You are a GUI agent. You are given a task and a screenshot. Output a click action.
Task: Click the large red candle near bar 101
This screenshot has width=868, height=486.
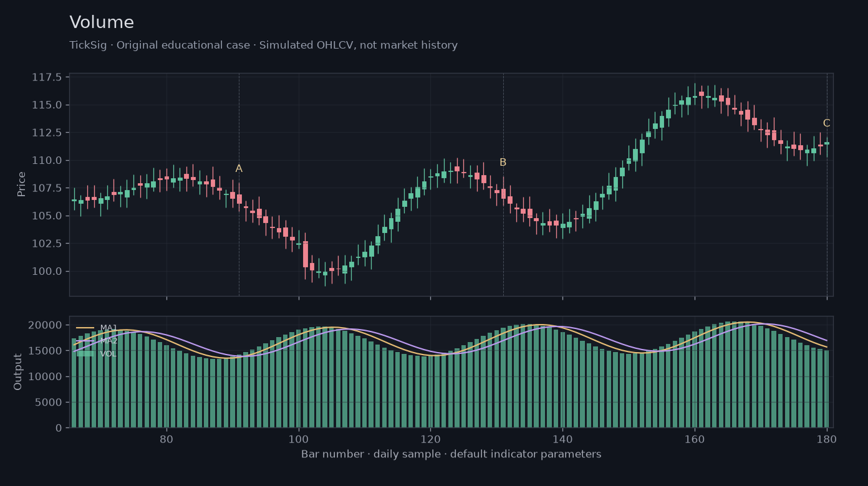point(306,254)
